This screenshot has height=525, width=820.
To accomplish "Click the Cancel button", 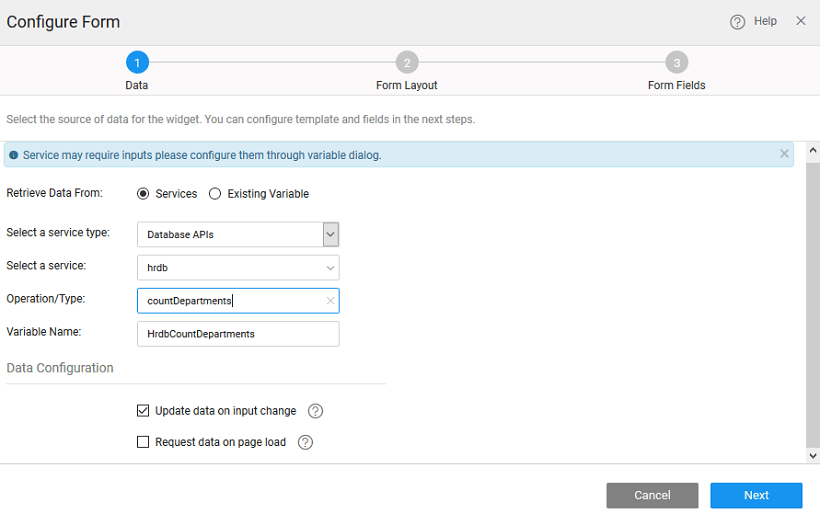I will tap(652, 495).
